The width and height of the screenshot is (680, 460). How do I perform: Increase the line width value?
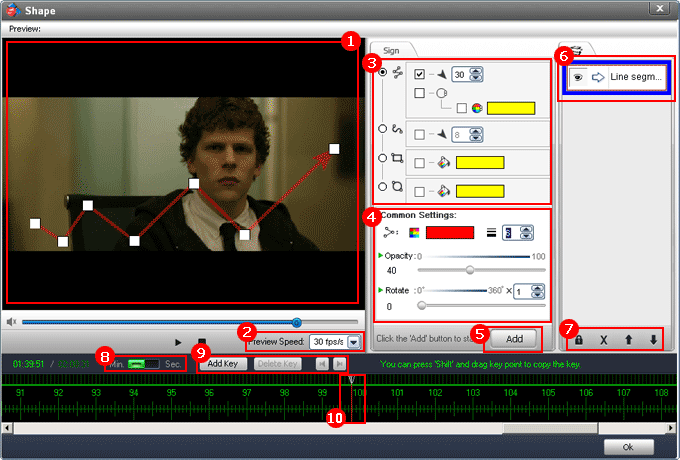pyautogui.click(x=526, y=229)
